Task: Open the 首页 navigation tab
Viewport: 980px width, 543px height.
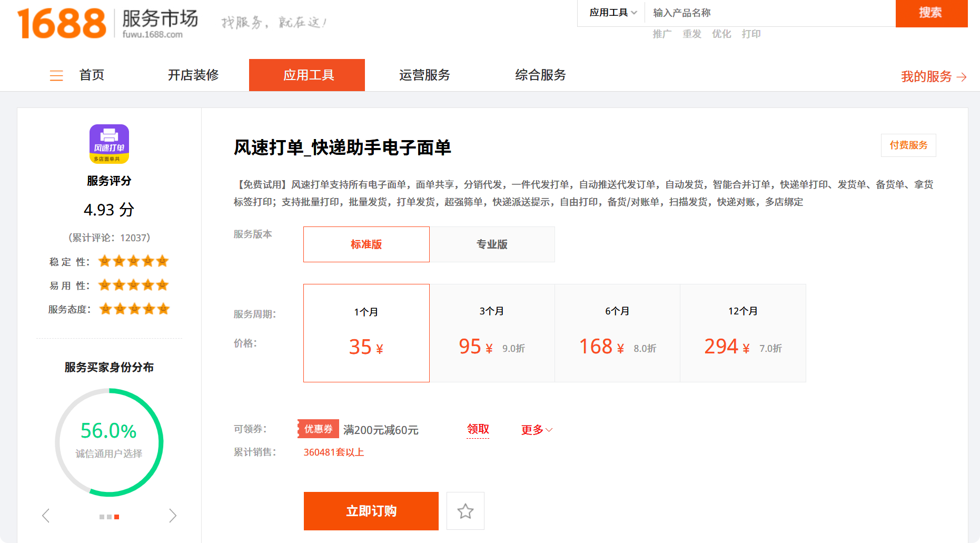Action: tap(92, 75)
